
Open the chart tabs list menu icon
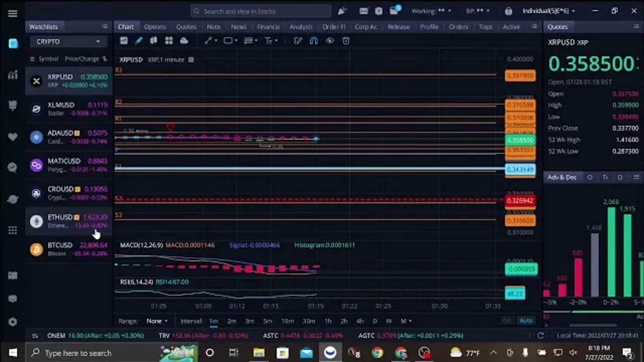[x=534, y=27]
